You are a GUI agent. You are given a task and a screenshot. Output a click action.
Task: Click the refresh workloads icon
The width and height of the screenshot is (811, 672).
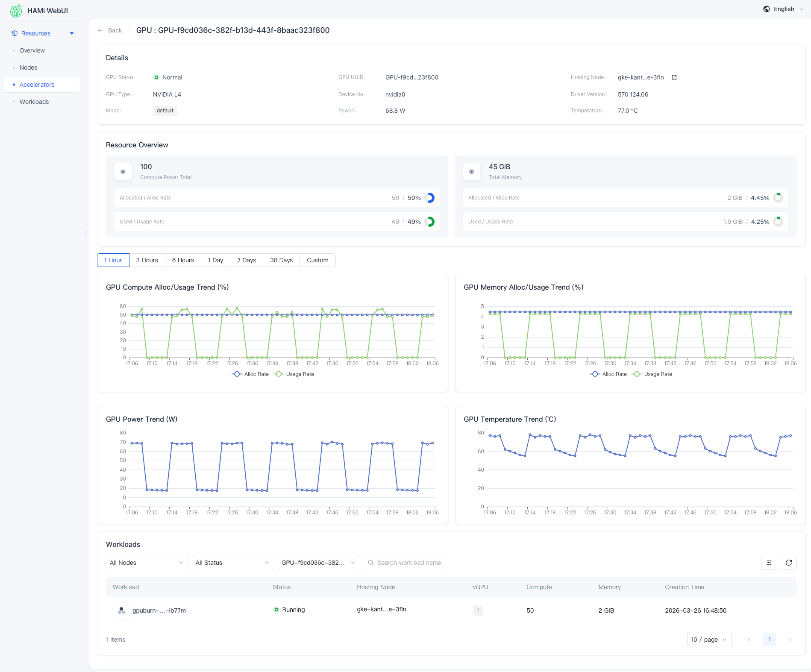coord(788,563)
